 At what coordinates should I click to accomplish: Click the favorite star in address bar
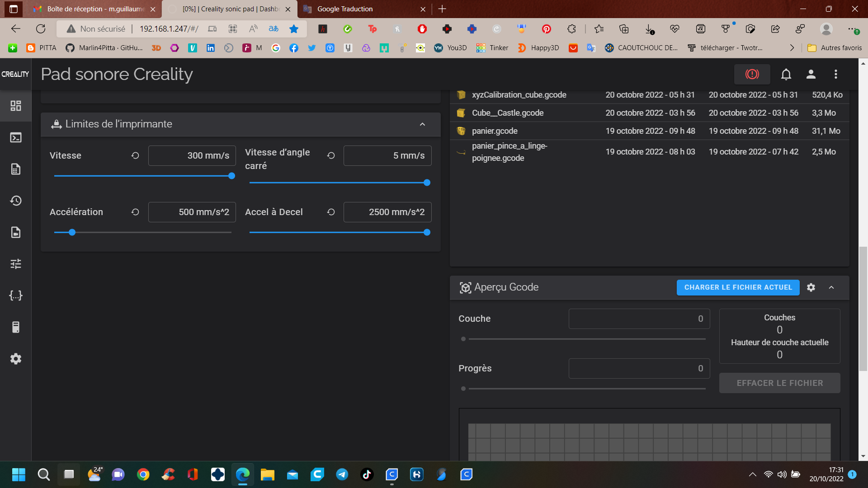click(x=294, y=29)
